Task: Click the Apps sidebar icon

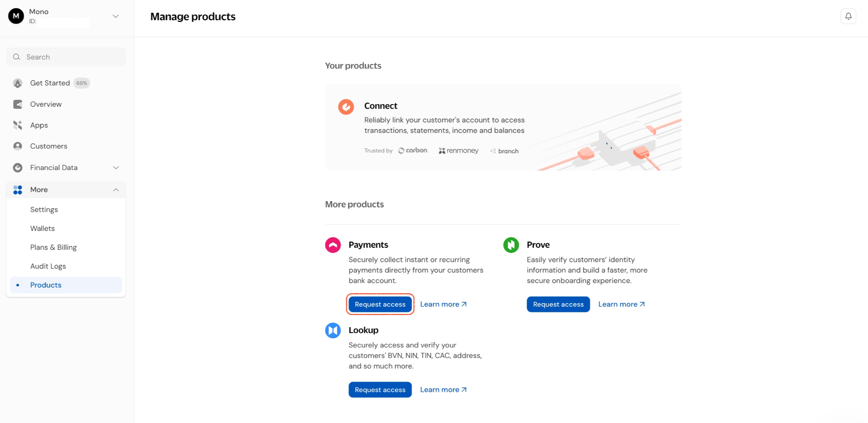Action: [18, 125]
